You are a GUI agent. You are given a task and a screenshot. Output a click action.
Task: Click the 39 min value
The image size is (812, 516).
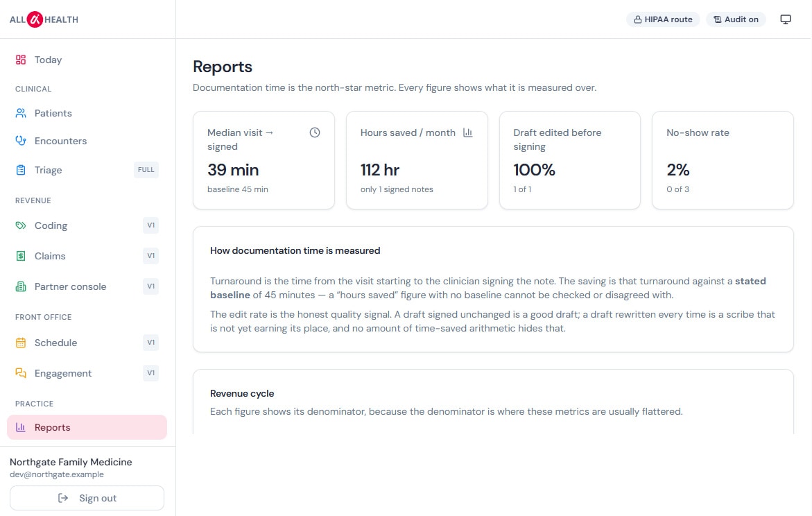[x=233, y=170]
